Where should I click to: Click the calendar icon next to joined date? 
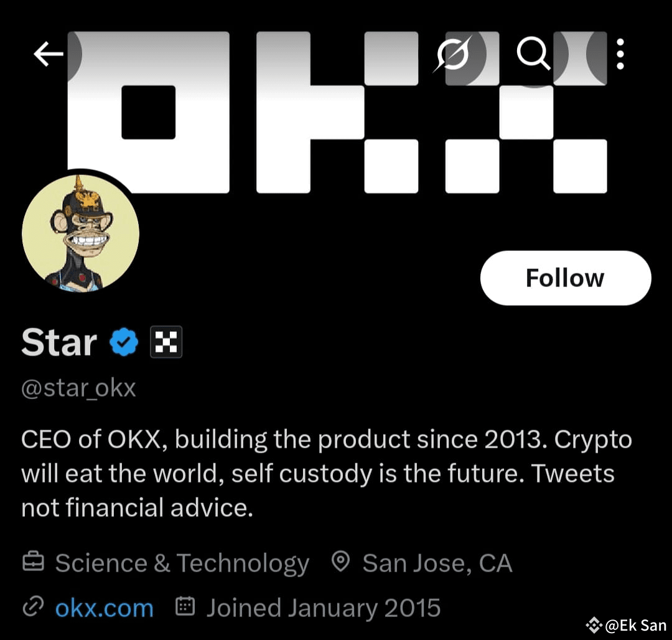185,606
